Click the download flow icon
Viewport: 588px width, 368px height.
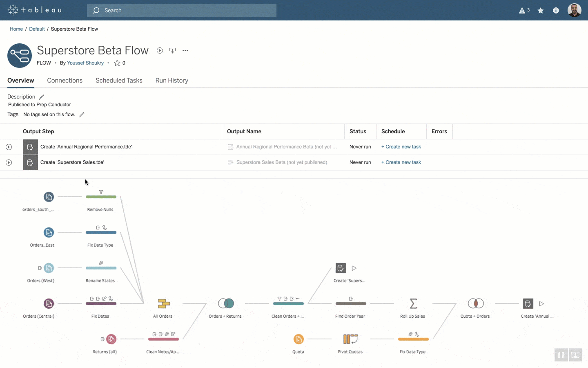click(x=172, y=51)
